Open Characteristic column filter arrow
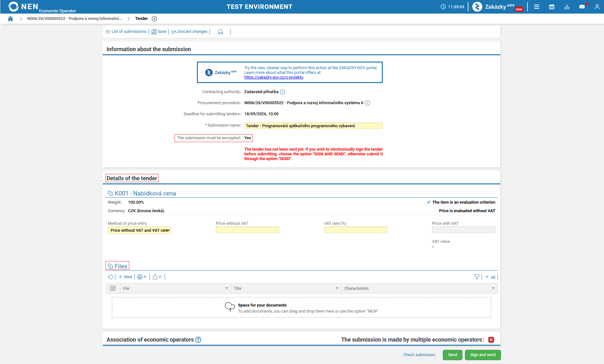 tap(493, 288)
